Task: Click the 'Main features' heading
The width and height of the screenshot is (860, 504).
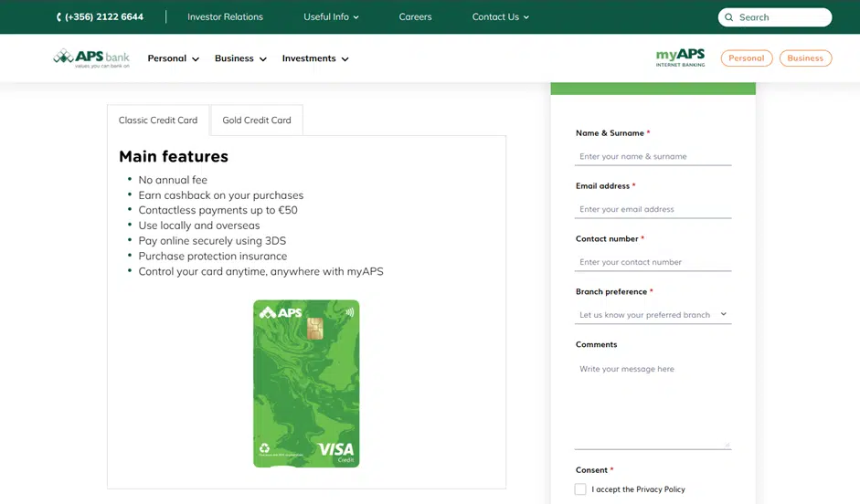Action: (174, 156)
